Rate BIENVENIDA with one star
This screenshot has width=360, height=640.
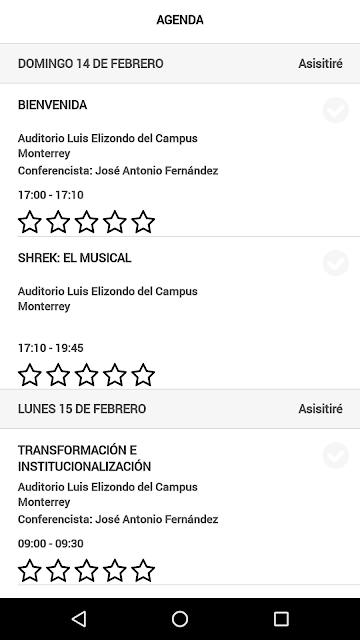(30, 222)
